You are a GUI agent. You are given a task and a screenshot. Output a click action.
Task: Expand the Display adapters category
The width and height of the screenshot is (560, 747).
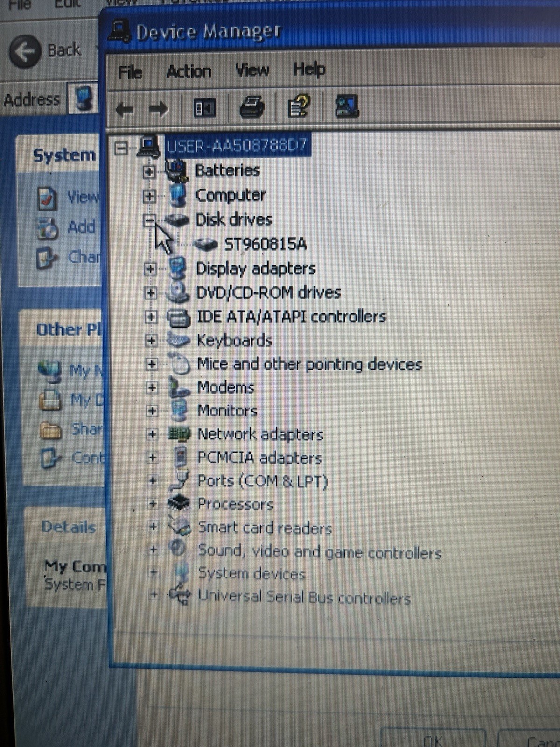coord(150,269)
